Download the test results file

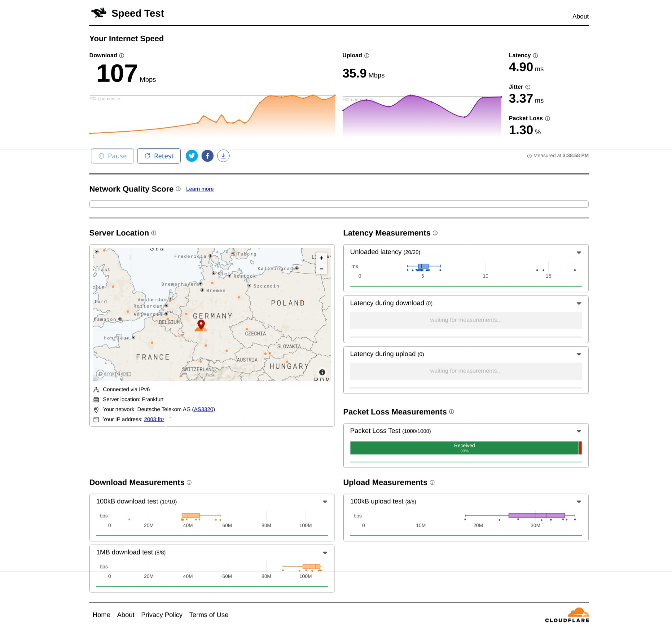(x=223, y=156)
